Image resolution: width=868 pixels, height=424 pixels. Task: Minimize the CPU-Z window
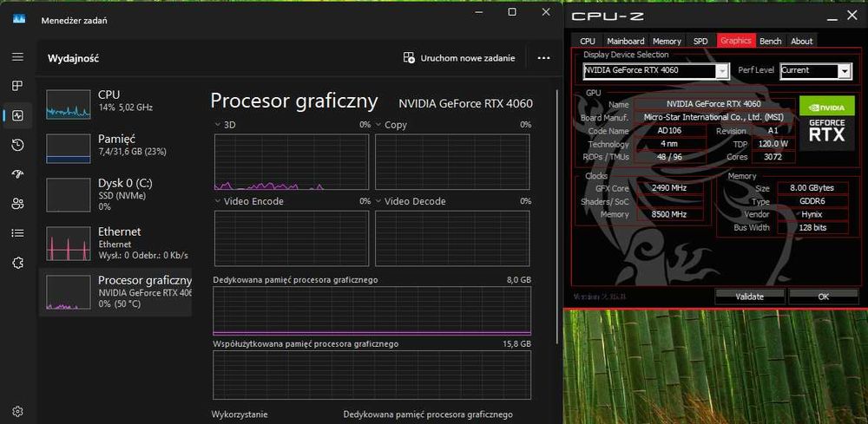pos(832,17)
